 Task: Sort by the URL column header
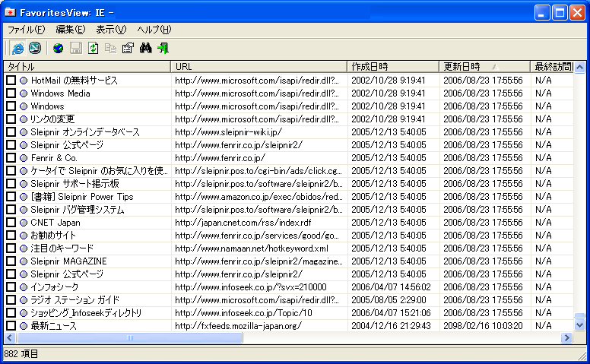(259, 67)
